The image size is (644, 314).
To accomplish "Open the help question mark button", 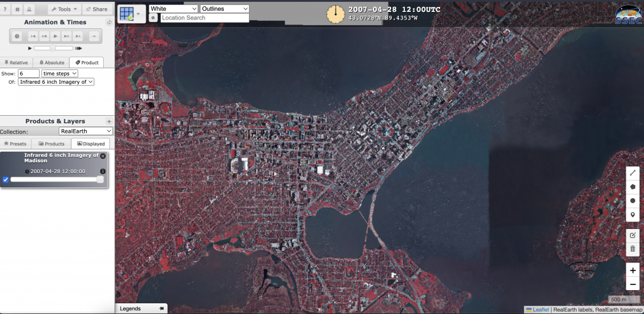I will click(4, 9).
